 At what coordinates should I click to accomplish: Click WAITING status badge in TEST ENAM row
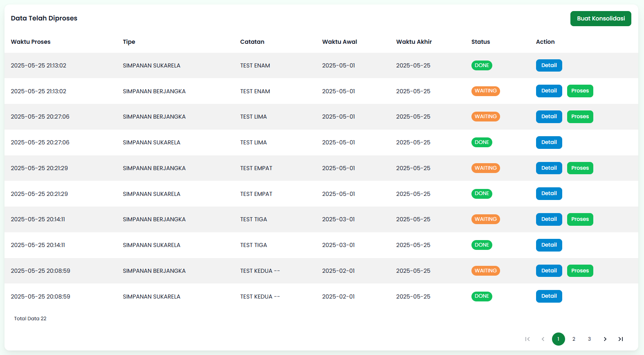pyautogui.click(x=485, y=91)
